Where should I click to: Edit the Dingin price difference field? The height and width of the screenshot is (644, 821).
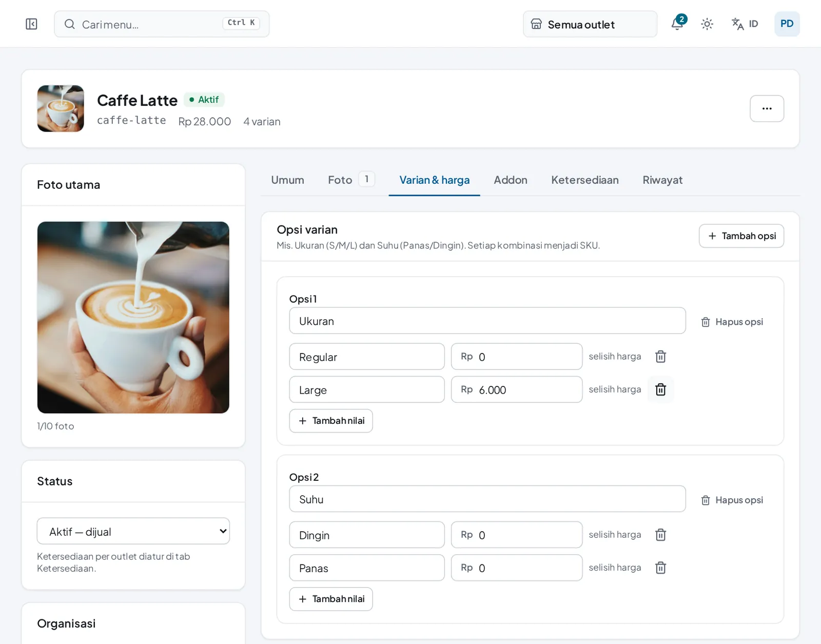pos(517,535)
